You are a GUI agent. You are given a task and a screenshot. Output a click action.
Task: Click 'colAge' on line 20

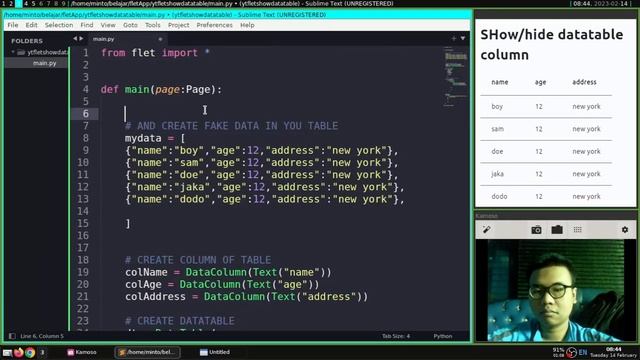(143, 284)
